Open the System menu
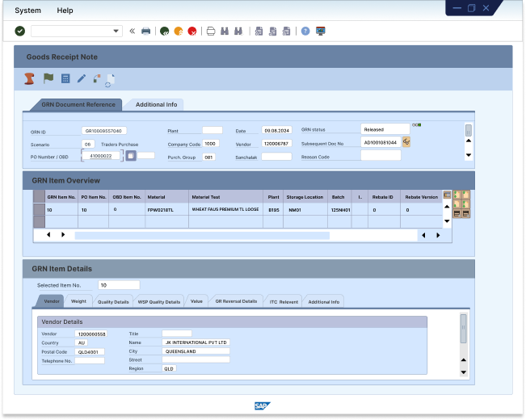Screen dimensions: 526x420 [x=27, y=10]
